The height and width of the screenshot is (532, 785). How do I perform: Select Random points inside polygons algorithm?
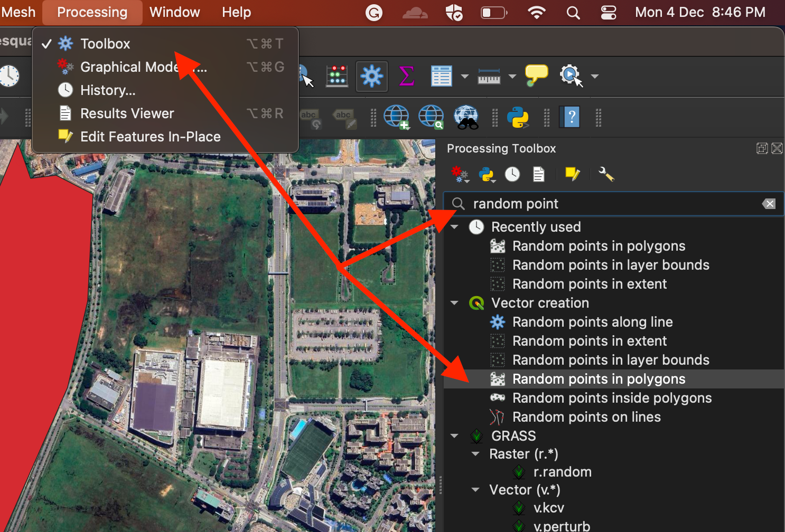point(613,398)
